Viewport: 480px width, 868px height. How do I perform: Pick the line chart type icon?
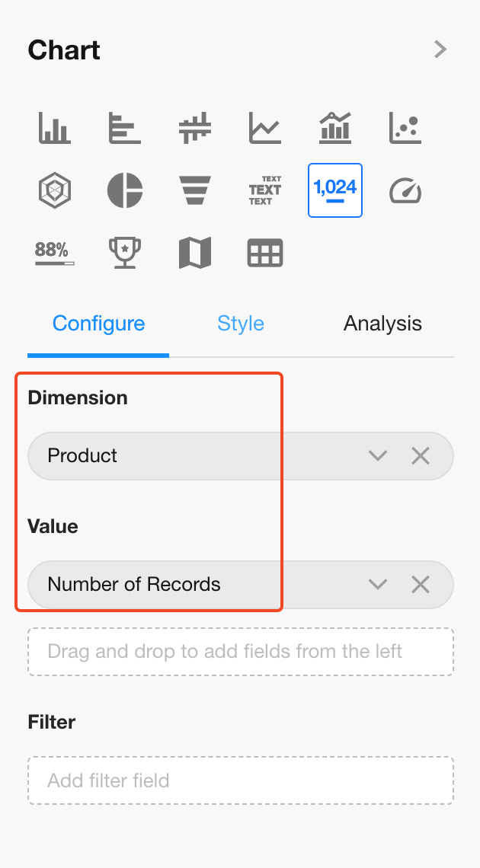pos(264,128)
